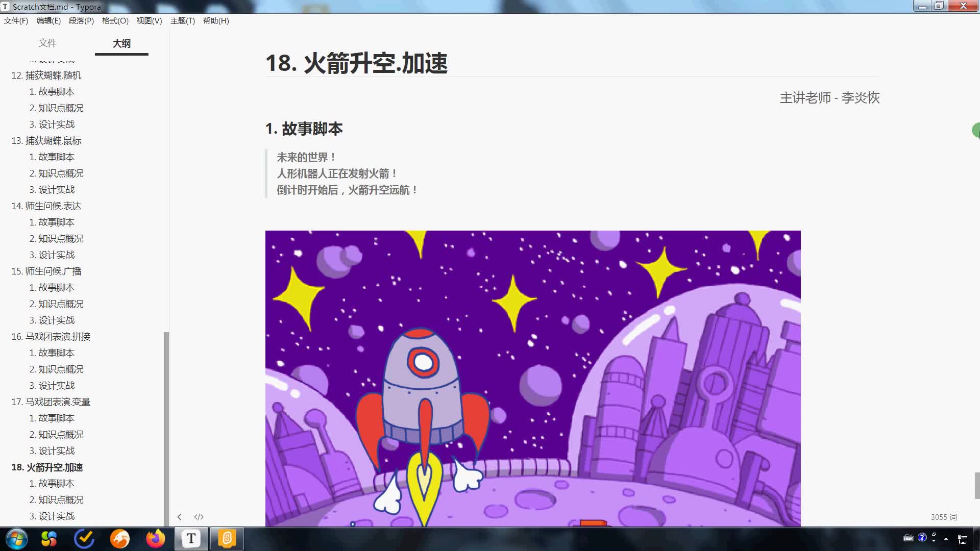Open the orange notebook taskbar app
Viewport: 980px width, 551px height.
pyautogui.click(x=227, y=539)
